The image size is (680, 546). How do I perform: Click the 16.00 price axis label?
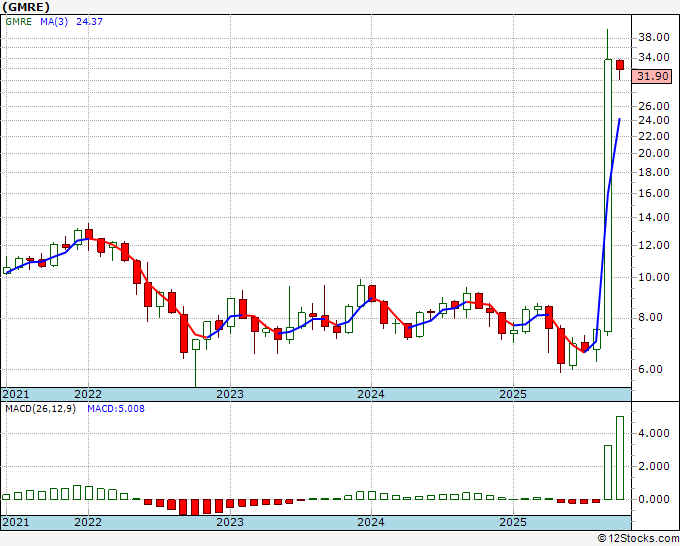[x=653, y=193]
